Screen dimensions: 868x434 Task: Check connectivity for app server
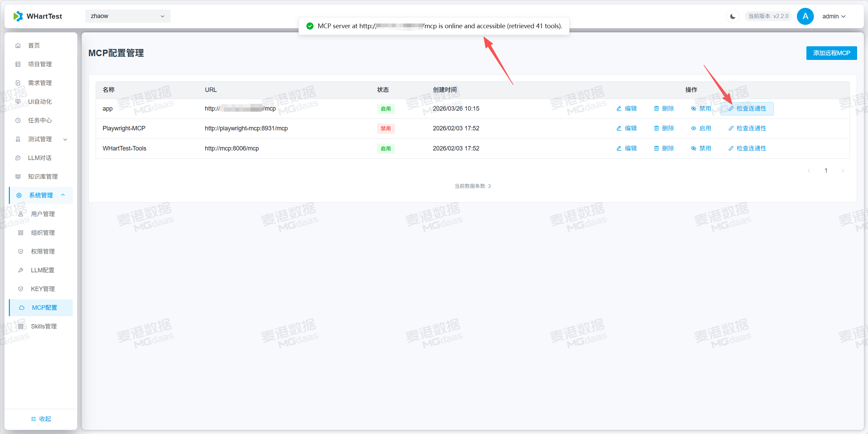pos(747,109)
